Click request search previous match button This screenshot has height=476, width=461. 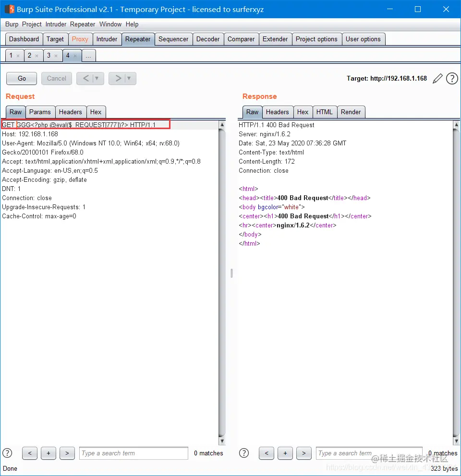tap(30, 453)
